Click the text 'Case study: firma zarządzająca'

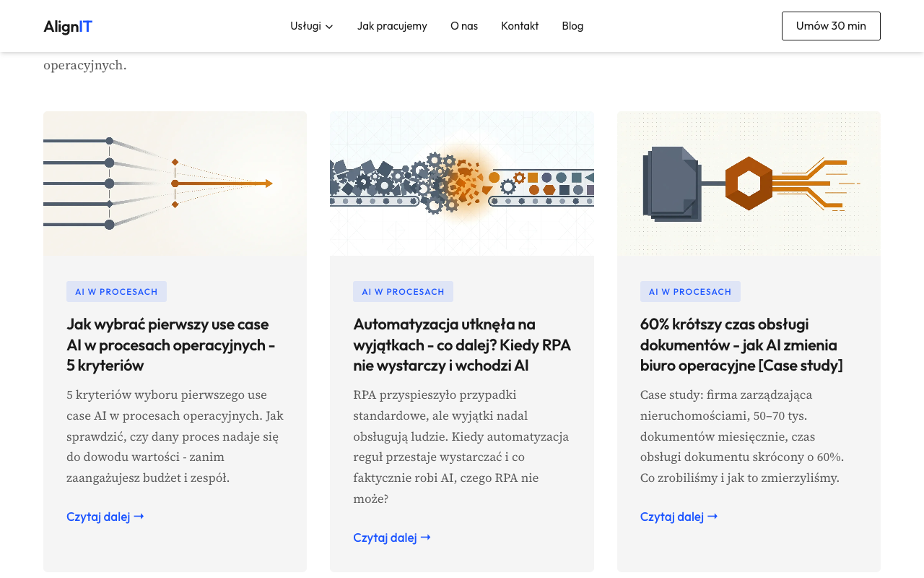726,395
